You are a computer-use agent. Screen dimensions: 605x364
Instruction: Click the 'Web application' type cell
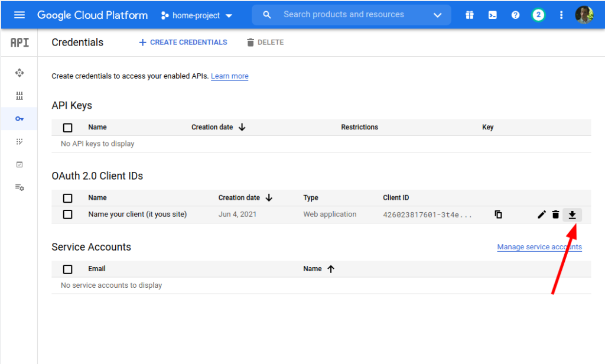(330, 214)
